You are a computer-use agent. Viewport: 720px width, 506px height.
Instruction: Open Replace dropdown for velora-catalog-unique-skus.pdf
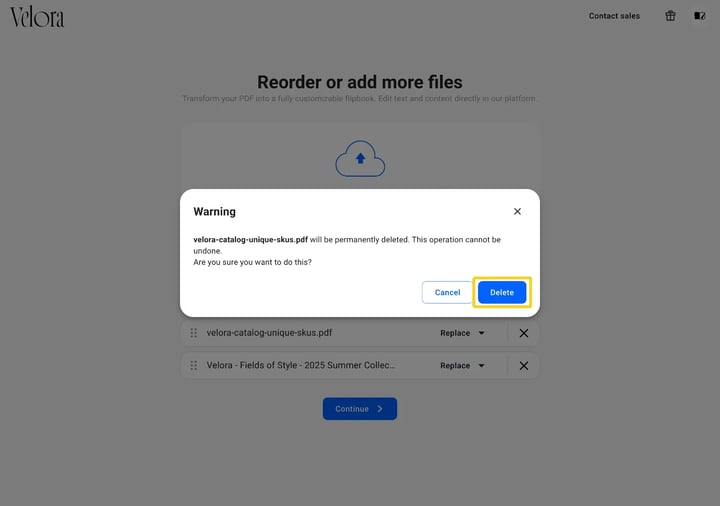coord(462,333)
